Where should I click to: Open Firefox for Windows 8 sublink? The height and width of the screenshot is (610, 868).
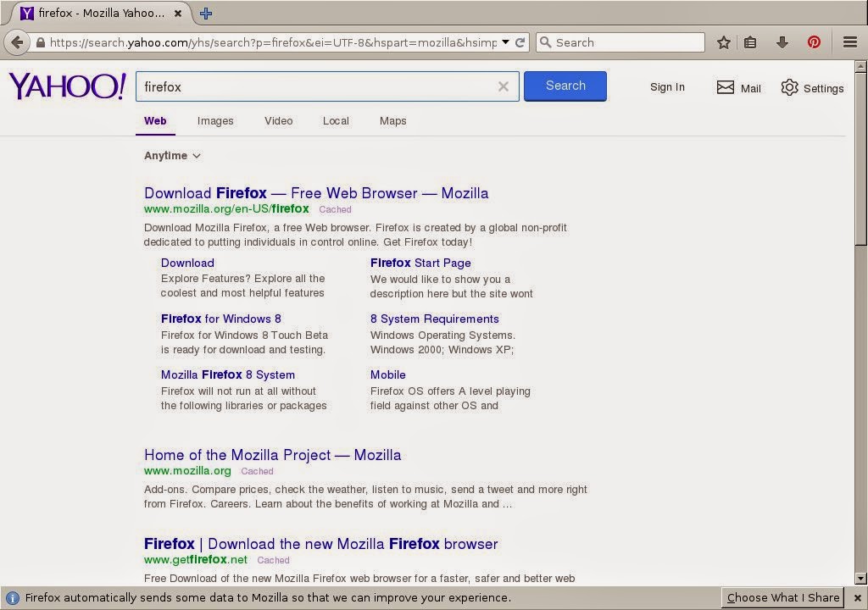point(221,319)
